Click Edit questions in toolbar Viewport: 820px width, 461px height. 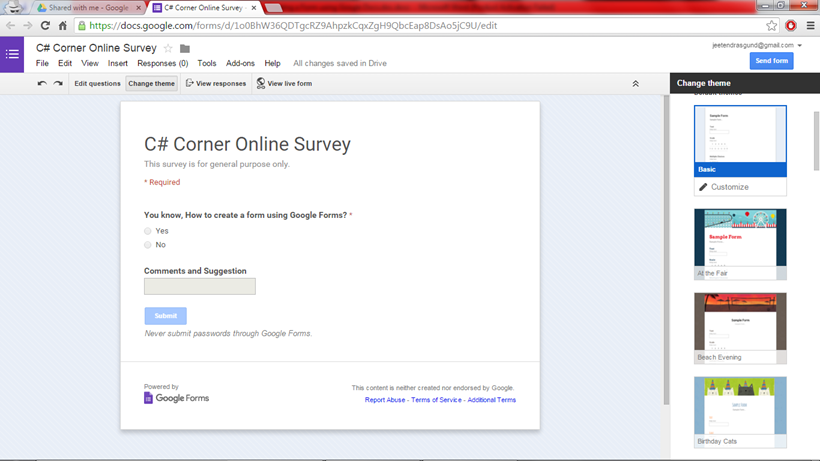pos(97,84)
